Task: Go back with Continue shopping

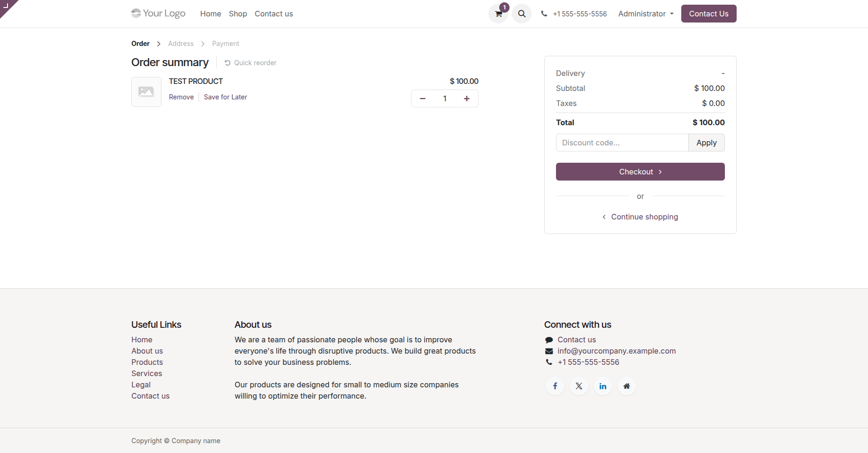Action: click(x=640, y=217)
